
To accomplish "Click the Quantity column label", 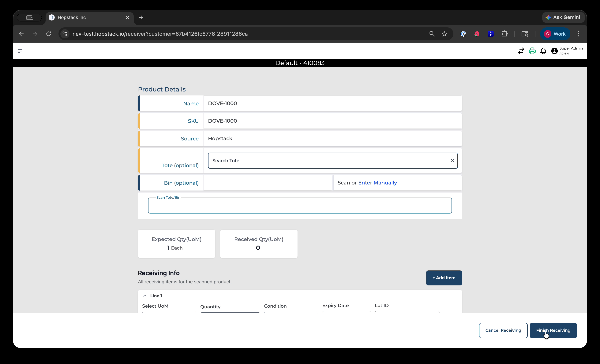I will point(210,307).
